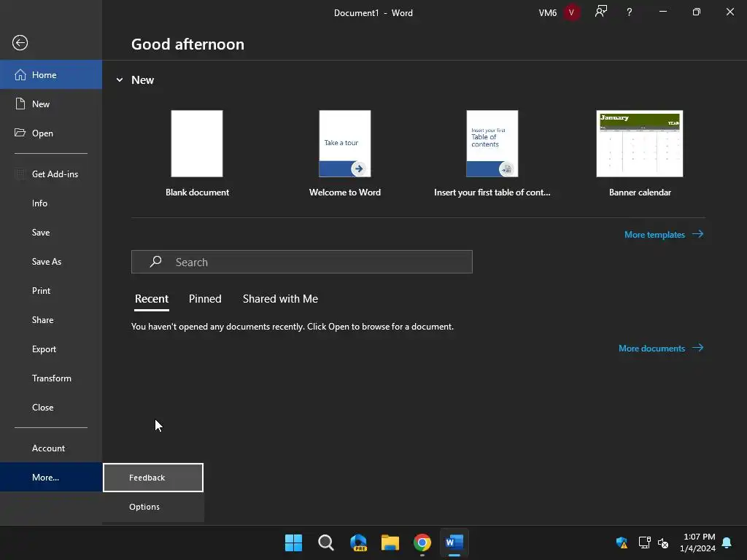Click the arrow beside More templates

click(698, 234)
